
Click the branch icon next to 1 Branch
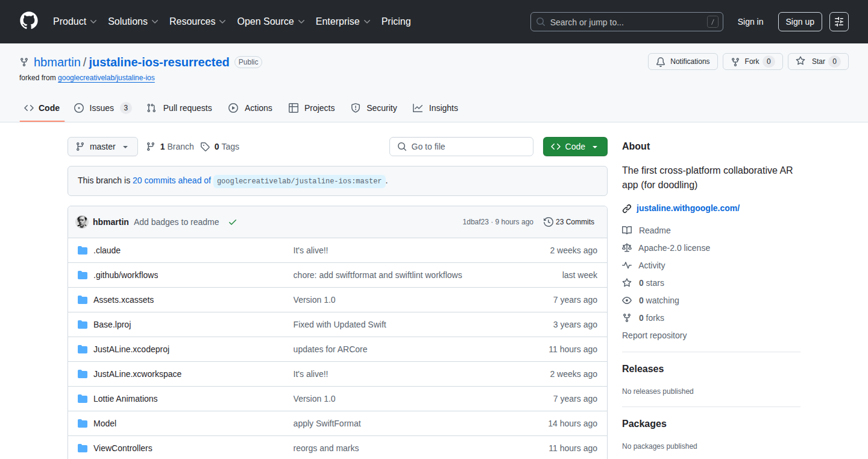pos(151,147)
